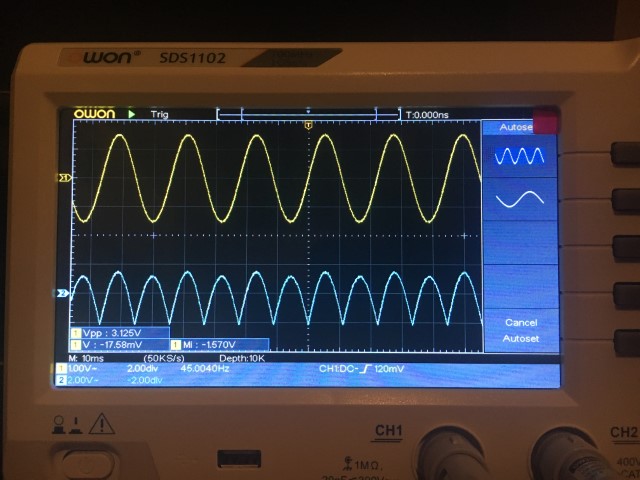Screen dimensions: 640x480
Task: Click the T:0.000ns horizontal position readout
Action: click(x=427, y=115)
